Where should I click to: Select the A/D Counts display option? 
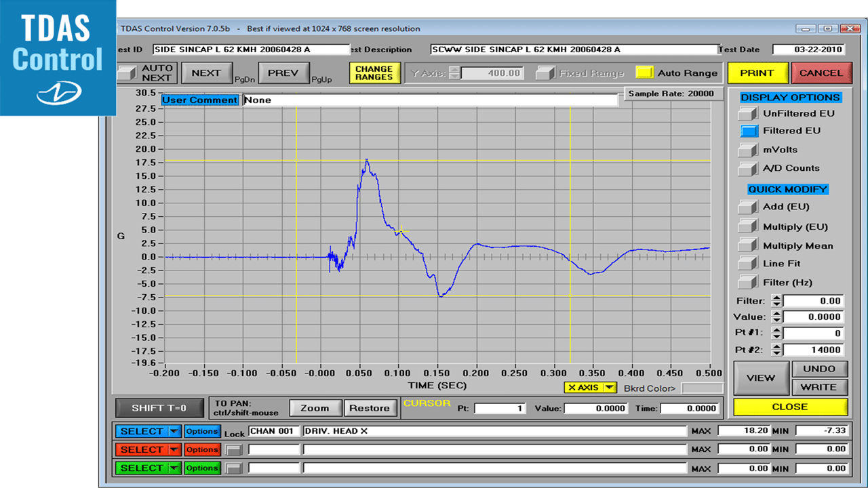click(749, 168)
